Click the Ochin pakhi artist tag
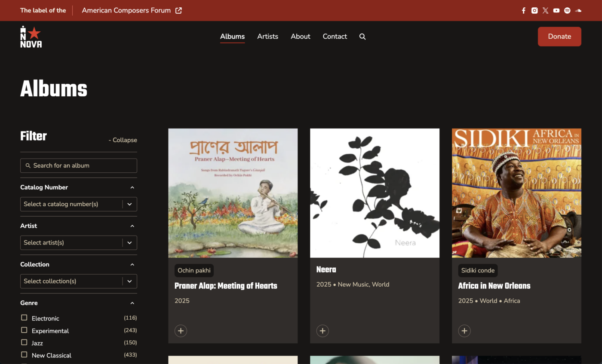Image resolution: width=602 pixels, height=364 pixels. pyautogui.click(x=194, y=271)
